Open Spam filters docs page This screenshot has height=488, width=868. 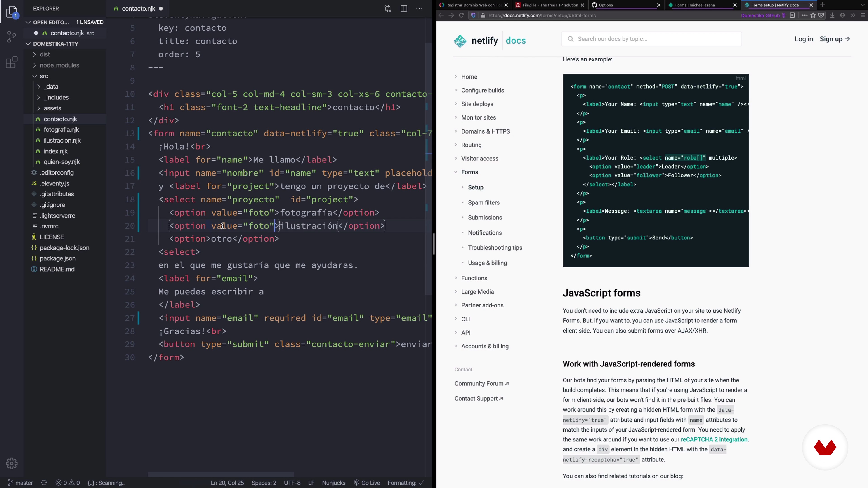pyautogui.click(x=484, y=202)
